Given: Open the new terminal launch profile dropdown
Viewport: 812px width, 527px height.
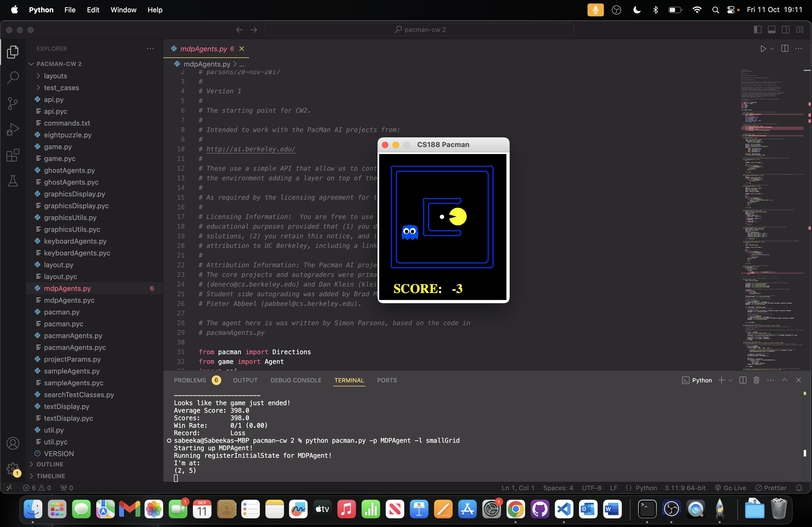Looking at the screenshot, I should click(x=730, y=380).
